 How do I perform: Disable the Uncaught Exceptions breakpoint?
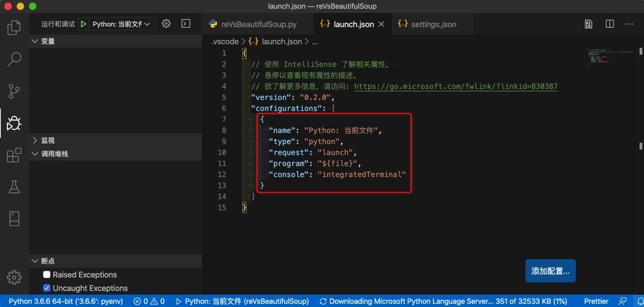point(47,288)
